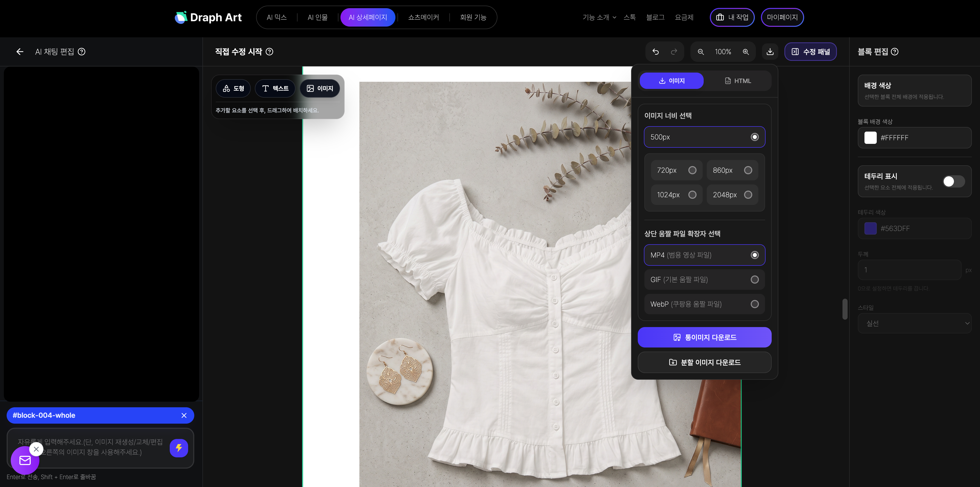Open the 요금제 pricing link

(x=684, y=17)
